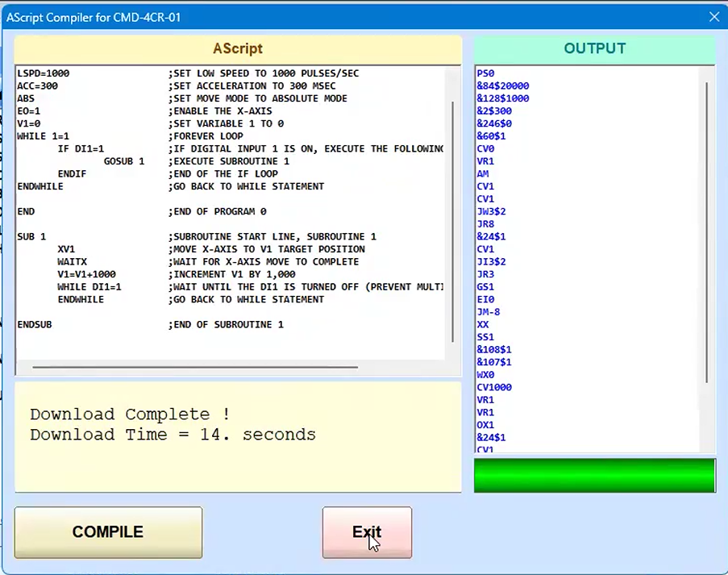Click the CV0 output line
Screen dimensions: 728x575
[485, 148]
